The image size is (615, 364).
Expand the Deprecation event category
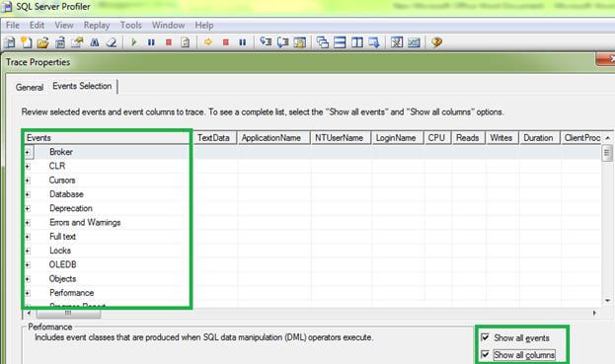click(28, 208)
